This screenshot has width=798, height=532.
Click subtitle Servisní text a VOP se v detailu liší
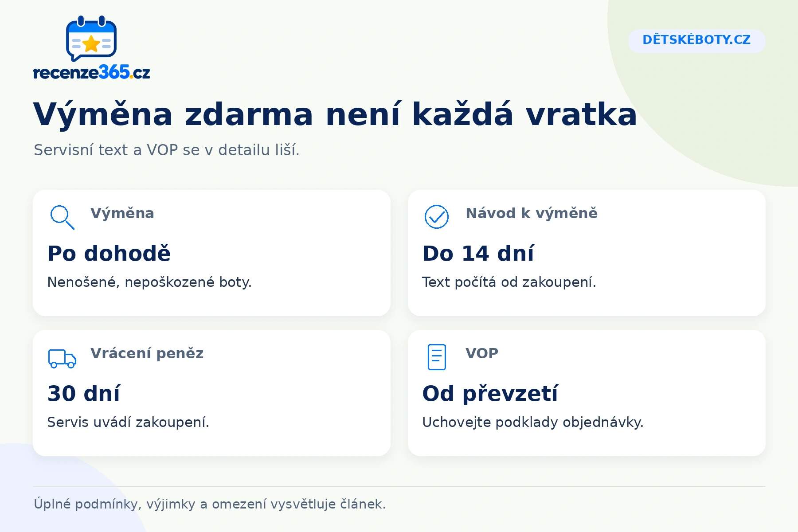167,150
